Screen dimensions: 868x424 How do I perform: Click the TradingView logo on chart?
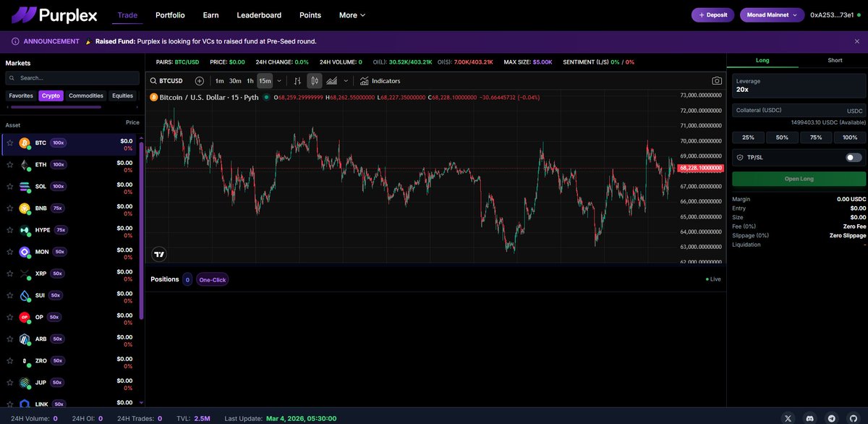[159, 254]
